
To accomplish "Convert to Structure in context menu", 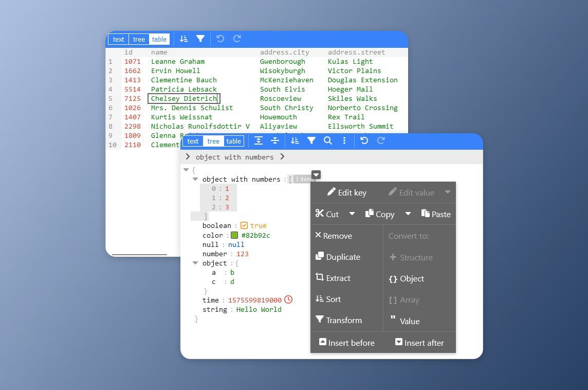I will coord(411,257).
